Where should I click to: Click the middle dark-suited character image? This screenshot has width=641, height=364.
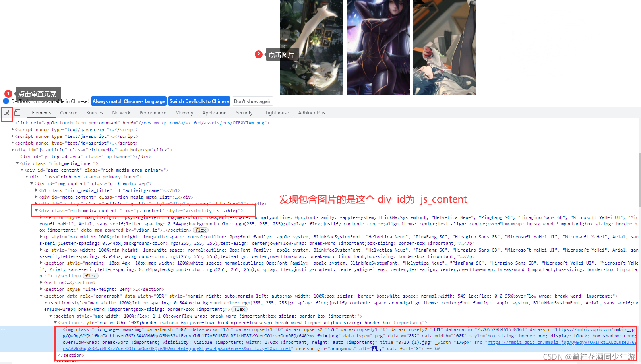(378, 47)
